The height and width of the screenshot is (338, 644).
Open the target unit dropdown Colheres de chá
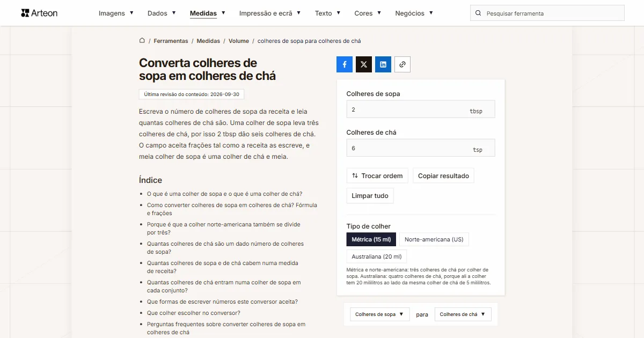[463, 314]
